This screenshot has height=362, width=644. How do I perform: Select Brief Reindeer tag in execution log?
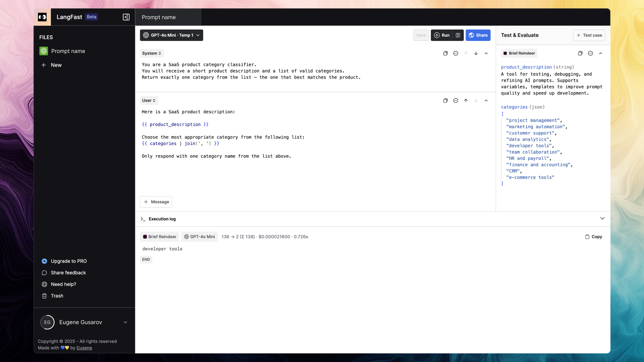pos(160,237)
